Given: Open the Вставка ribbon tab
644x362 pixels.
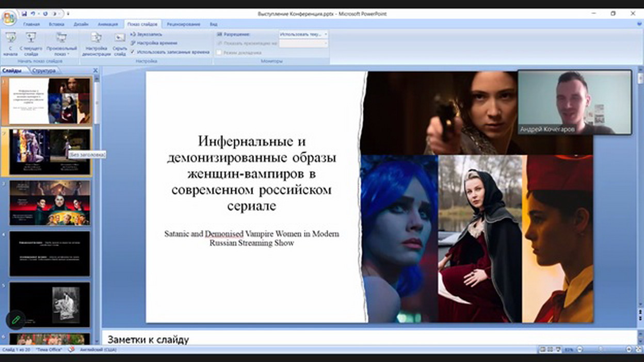Looking at the screenshot, I should 57,24.
